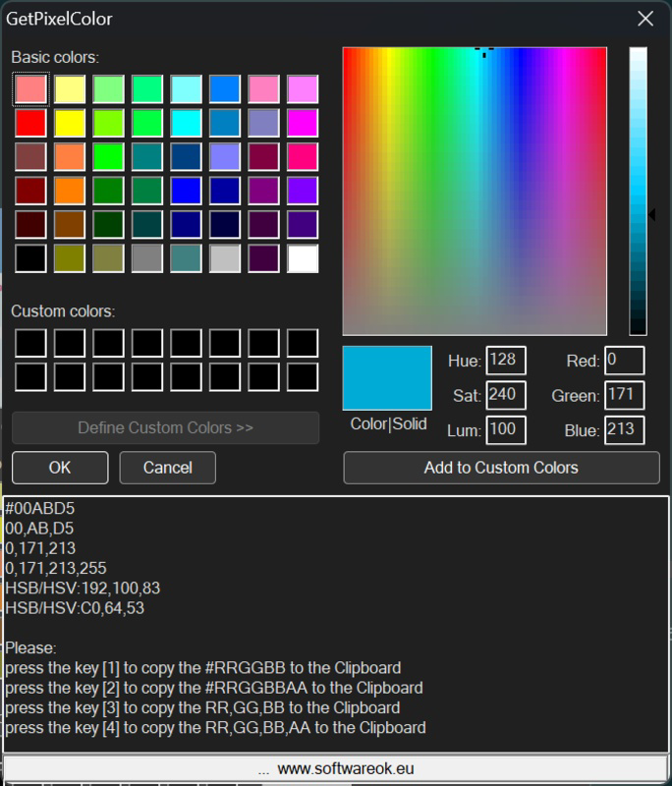Select the azure blue swatch in first row
672x786 pixels.
click(x=225, y=89)
